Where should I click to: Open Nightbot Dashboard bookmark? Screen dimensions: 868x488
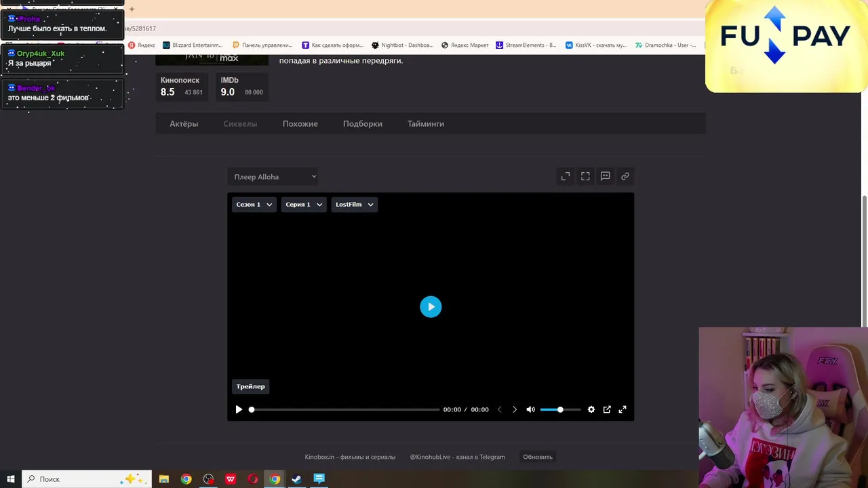[x=403, y=45]
